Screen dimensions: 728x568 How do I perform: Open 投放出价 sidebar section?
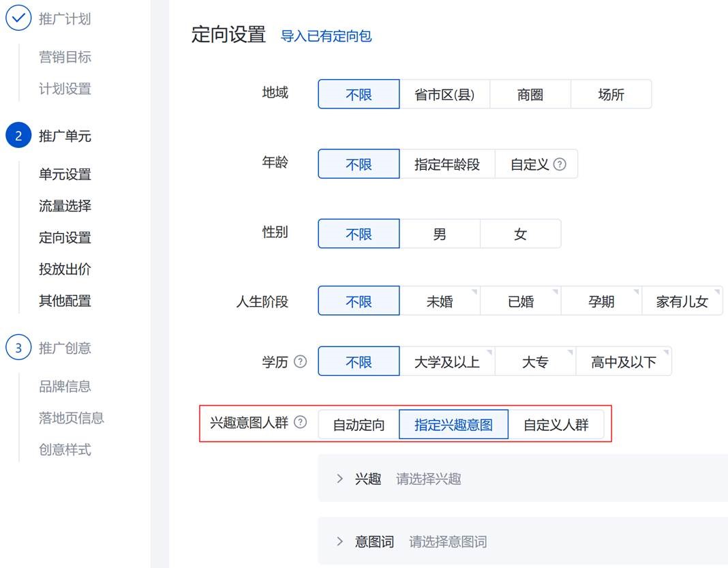[65, 269]
